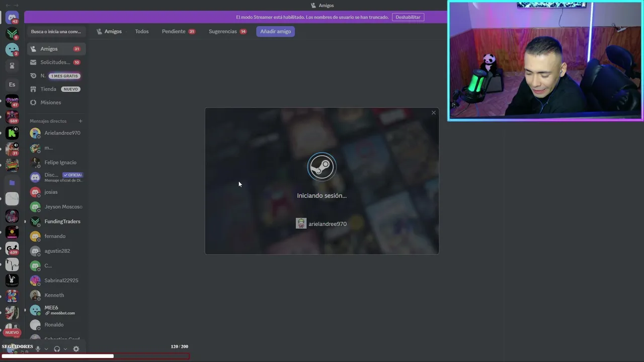The image size is (644, 362).
Task: Open the server icon with 639 badge
Action: (12, 248)
